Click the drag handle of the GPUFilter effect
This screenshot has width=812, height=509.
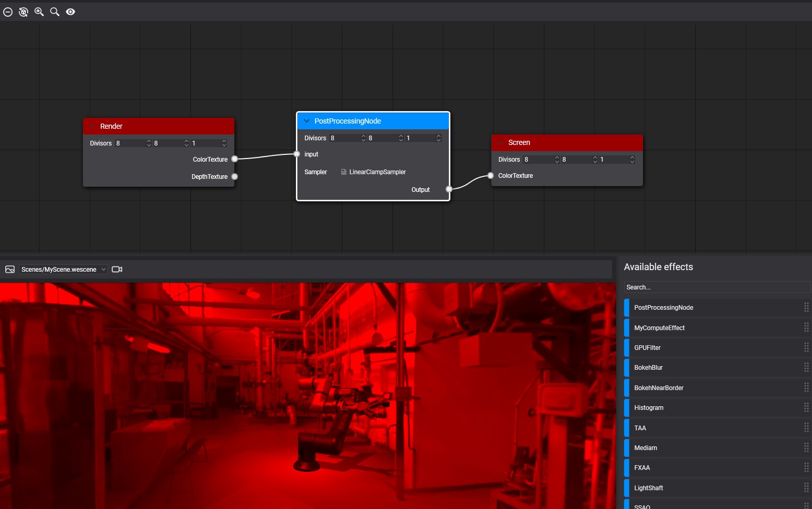click(x=806, y=348)
